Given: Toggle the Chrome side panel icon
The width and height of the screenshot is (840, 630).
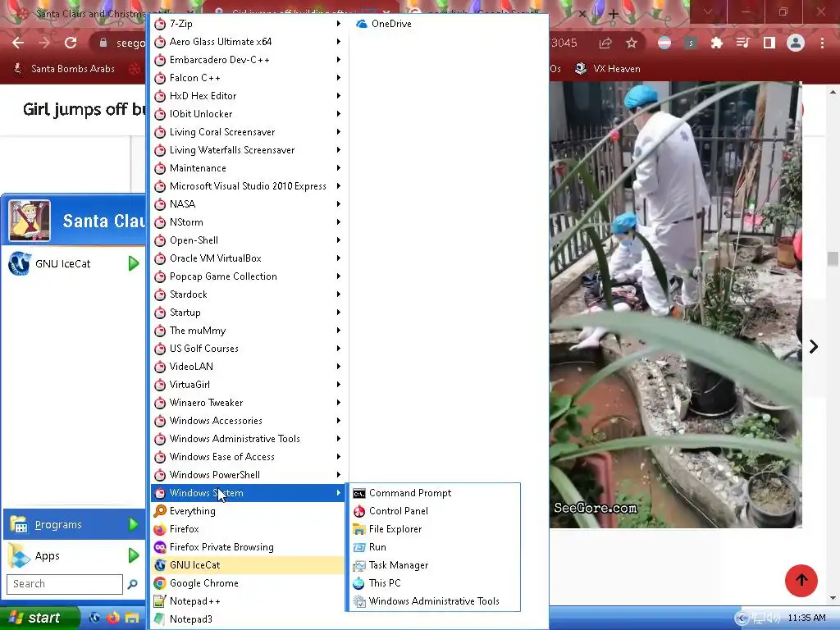Looking at the screenshot, I should pyautogui.click(x=769, y=43).
